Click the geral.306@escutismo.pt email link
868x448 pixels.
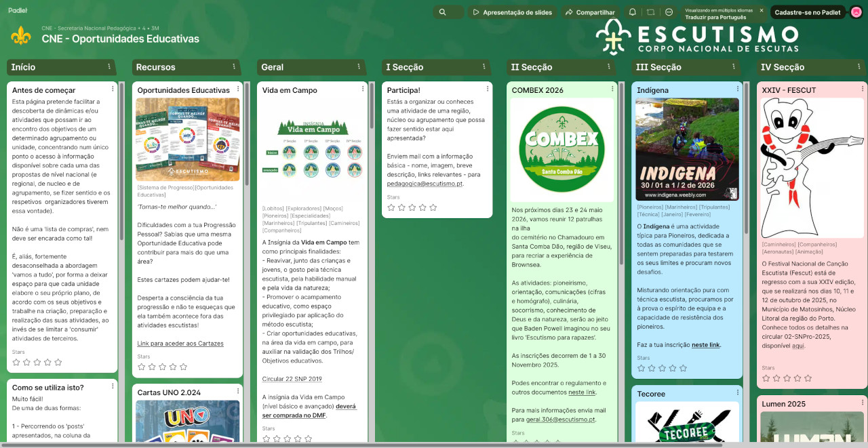coord(561,420)
